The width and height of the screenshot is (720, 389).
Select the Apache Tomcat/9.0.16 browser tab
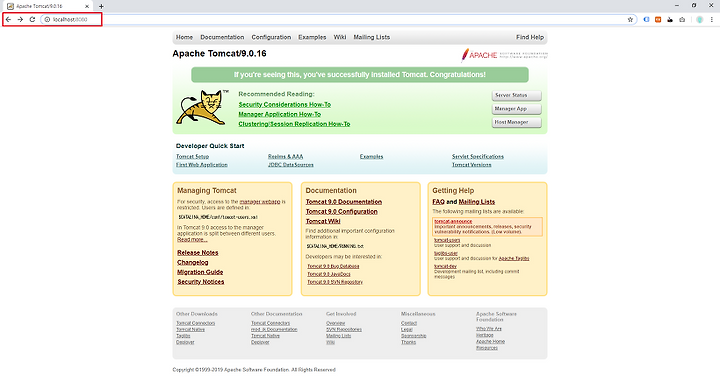[48, 6]
